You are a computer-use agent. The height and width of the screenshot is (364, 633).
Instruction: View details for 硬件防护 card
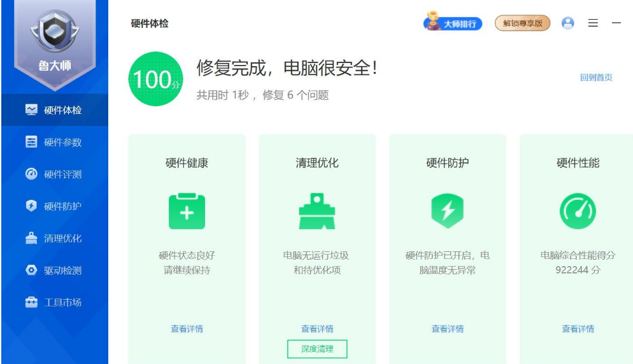(x=447, y=329)
